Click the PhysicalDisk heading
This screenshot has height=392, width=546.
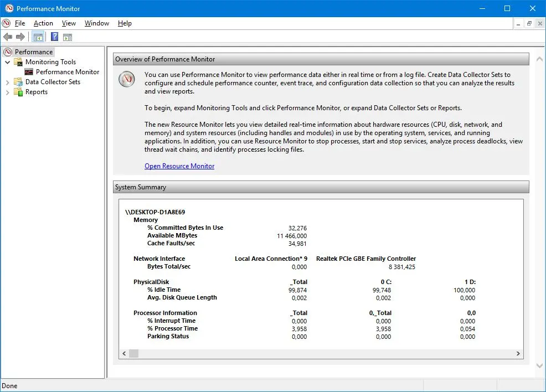pos(151,282)
